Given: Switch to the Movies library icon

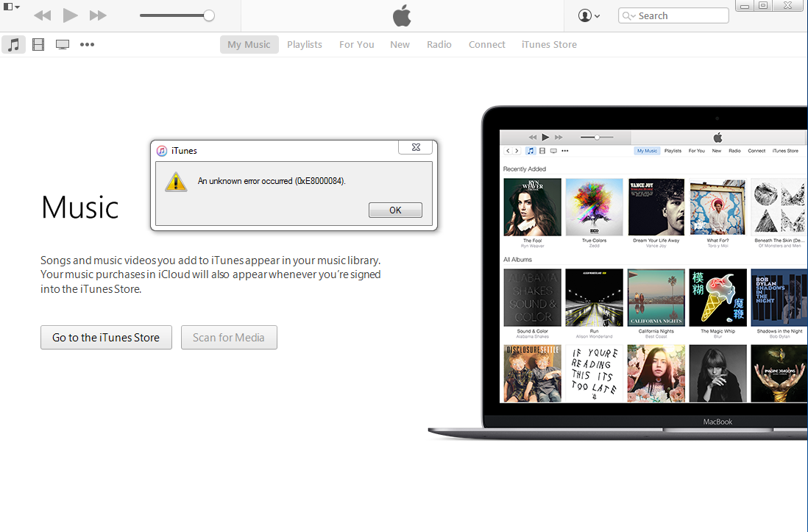Looking at the screenshot, I should tap(38, 44).
